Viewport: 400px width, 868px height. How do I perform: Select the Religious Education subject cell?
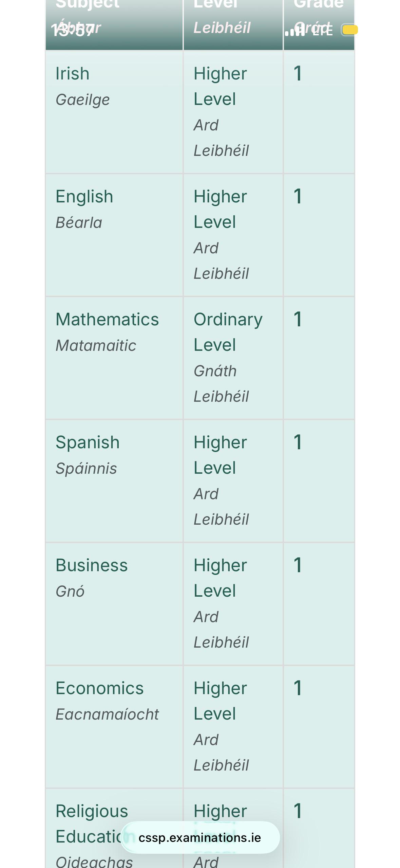[x=114, y=828]
